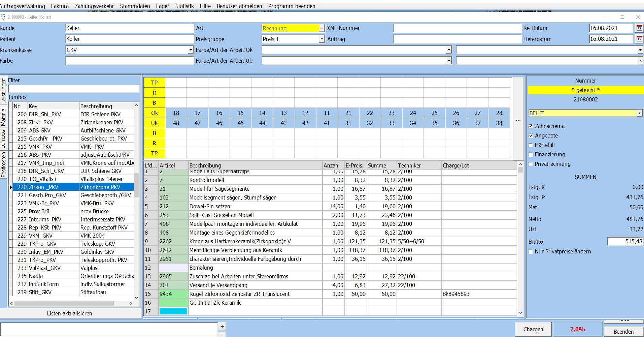
Task: Open the Lager menu
Action: pyautogui.click(x=163, y=6)
